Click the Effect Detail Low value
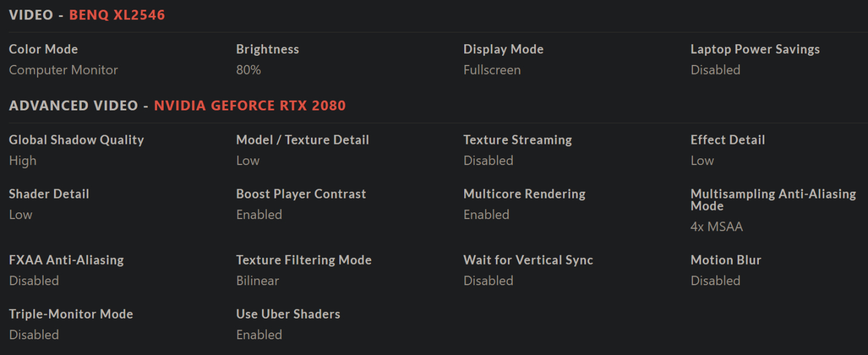 (x=703, y=160)
